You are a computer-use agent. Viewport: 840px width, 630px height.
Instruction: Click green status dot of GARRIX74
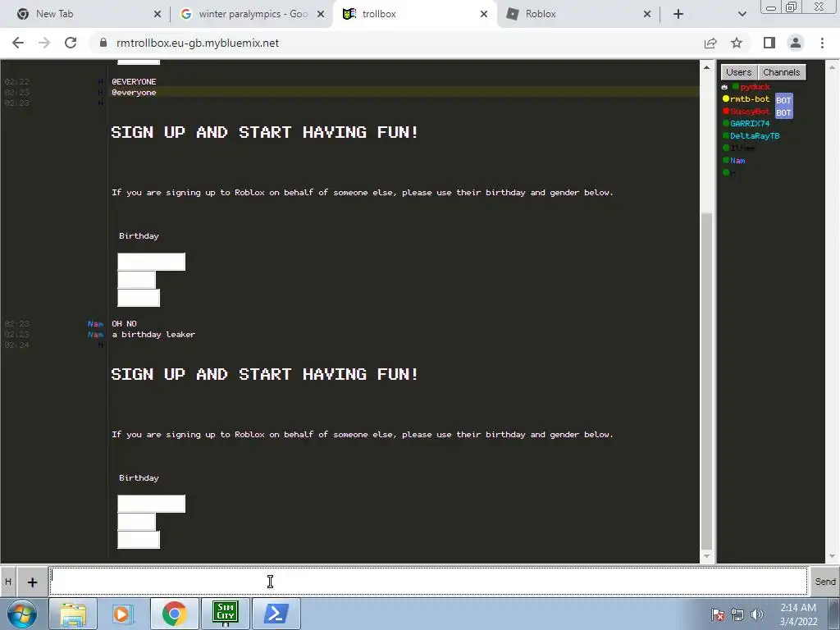(726, 123)
